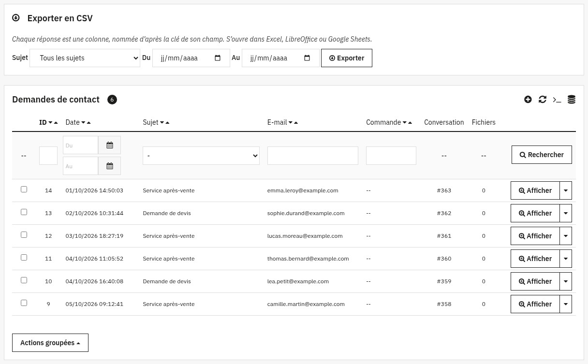Focus the Commande filter input field
The height and width of the screenshot is (364, 588).
[x=391, y=156]
